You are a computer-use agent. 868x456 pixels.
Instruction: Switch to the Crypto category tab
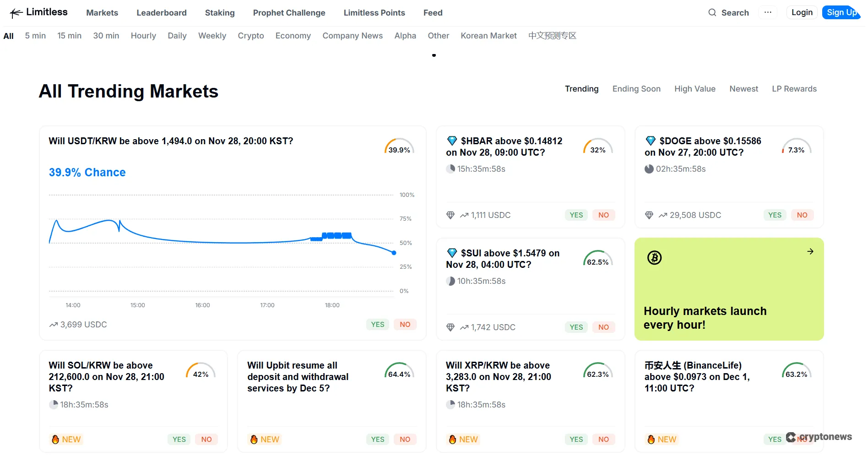[250, 36]
